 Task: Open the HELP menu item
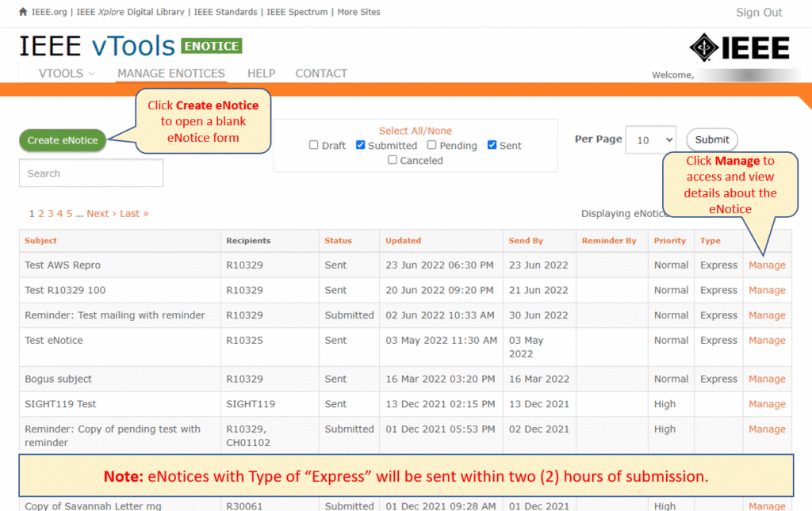point(261,73)
